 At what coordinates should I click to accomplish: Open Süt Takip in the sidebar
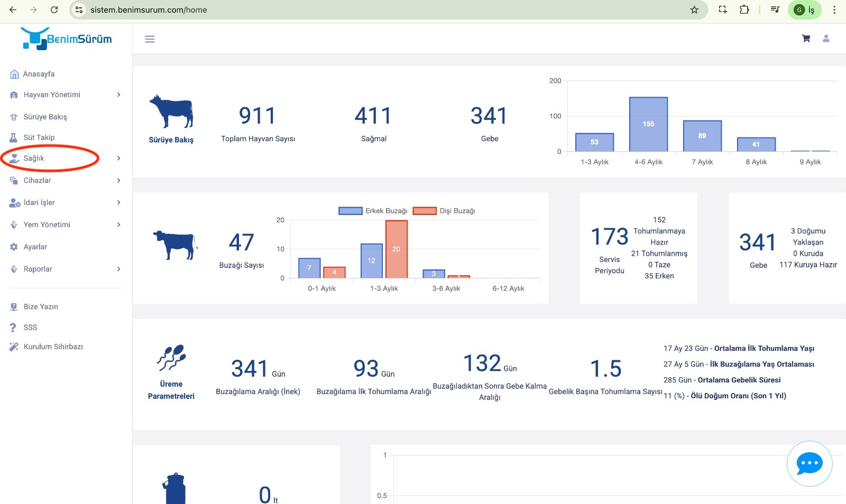tap(39, 137)
